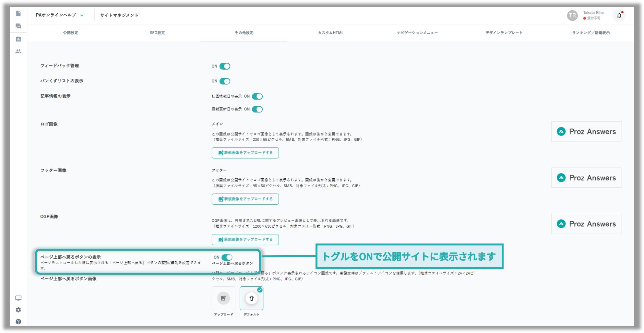Toggle ページ上部へ戻るボタンの表示 switch
644x333 pixels.
[227, 257]
